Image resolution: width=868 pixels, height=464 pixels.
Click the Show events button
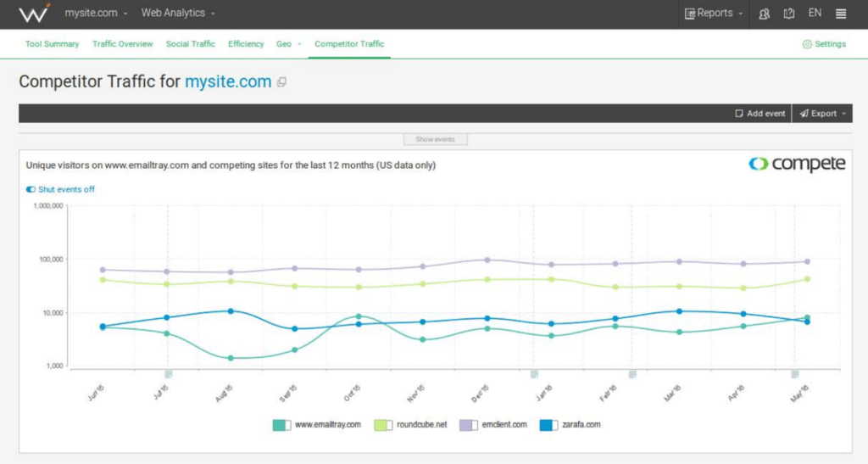coord(435,139)
